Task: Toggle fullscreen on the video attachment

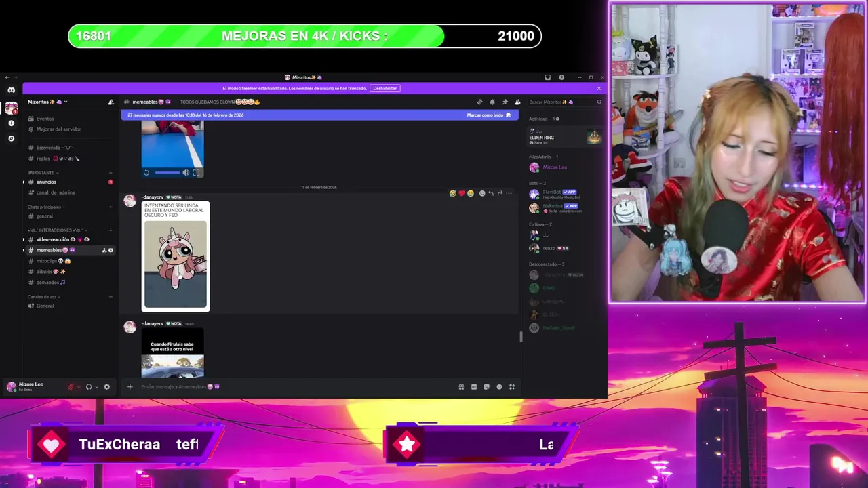Action: pyautogui.click(x=196, y=173)
